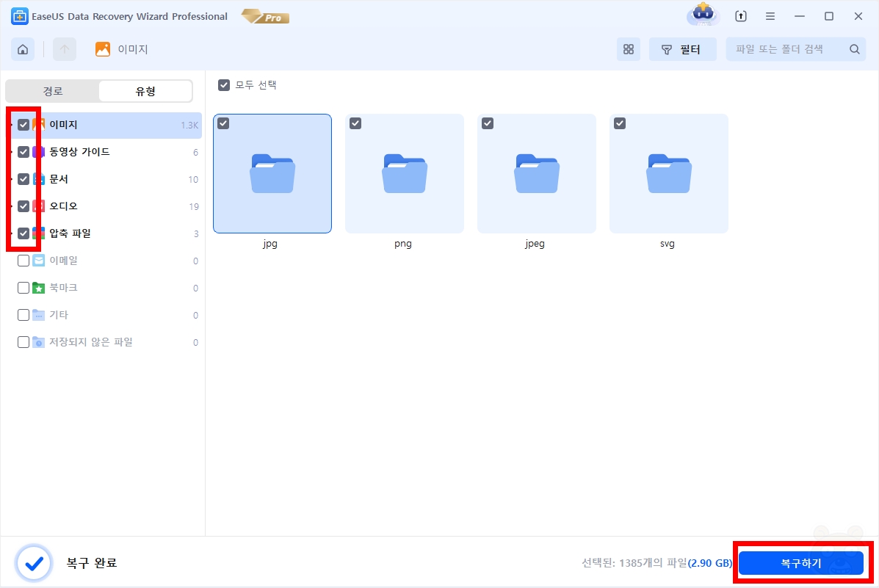
Task: Open the jpeg folder thumbnail
Action: point(537,173)
